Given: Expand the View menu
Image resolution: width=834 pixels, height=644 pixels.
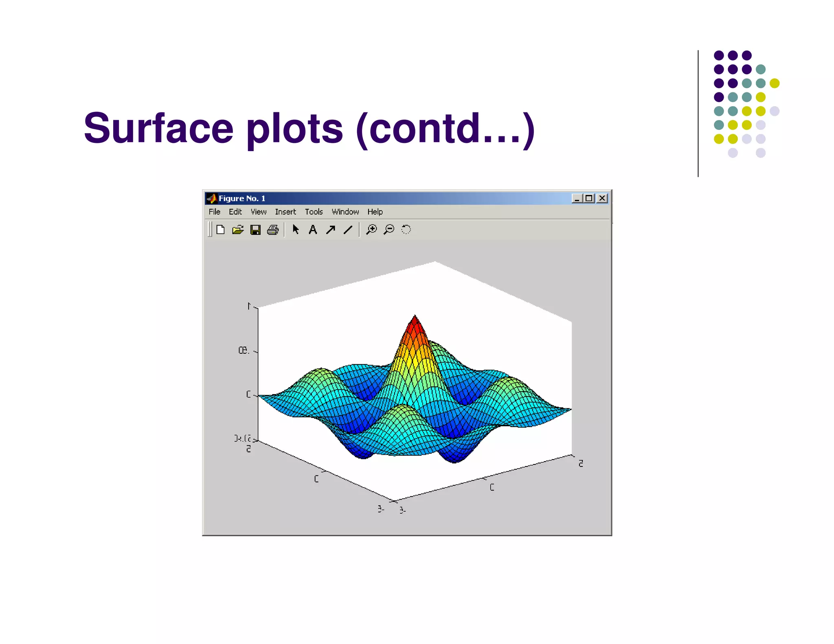Looking at the screenshot, I should [258, 212].
